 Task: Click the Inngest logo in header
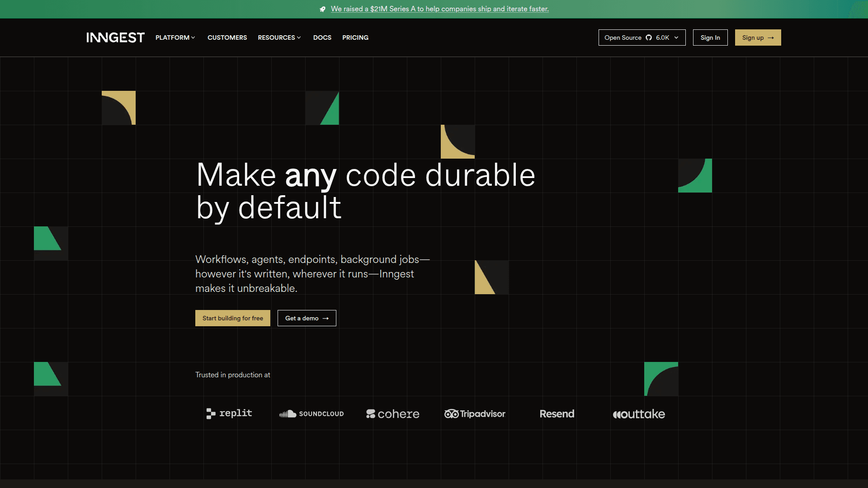click(x=115, y=38)
